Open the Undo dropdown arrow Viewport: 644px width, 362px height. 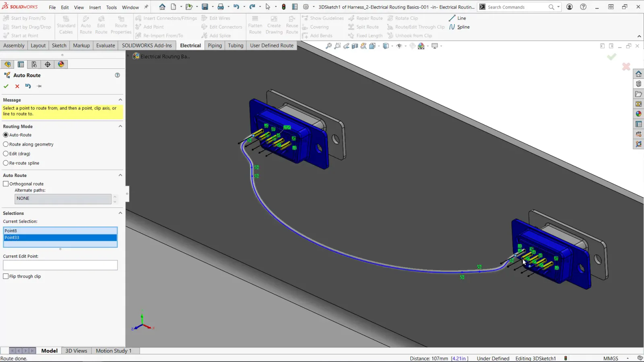click(244, 7)
